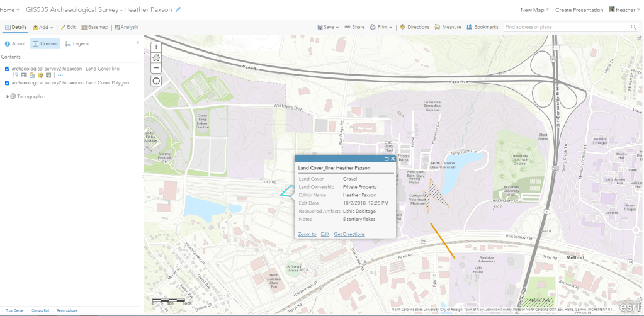
Task: Open the Save dropdown
Action: pos(329,27)
